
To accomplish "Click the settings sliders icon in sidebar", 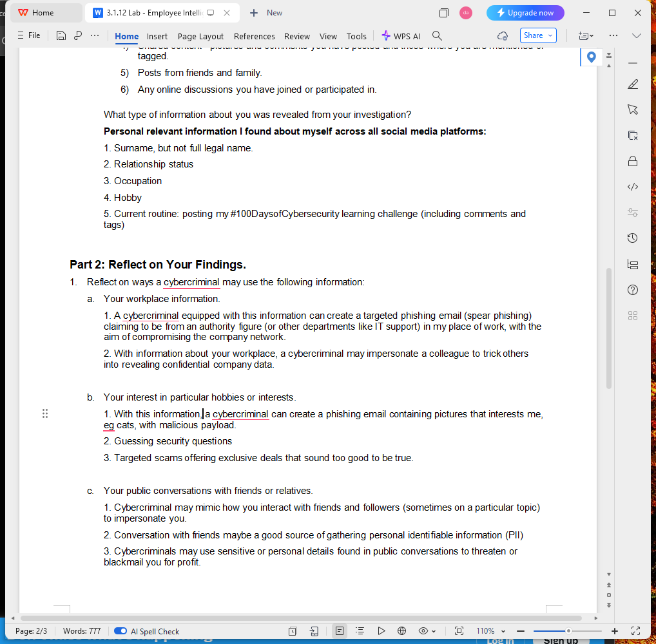I will tap(633, 213).
